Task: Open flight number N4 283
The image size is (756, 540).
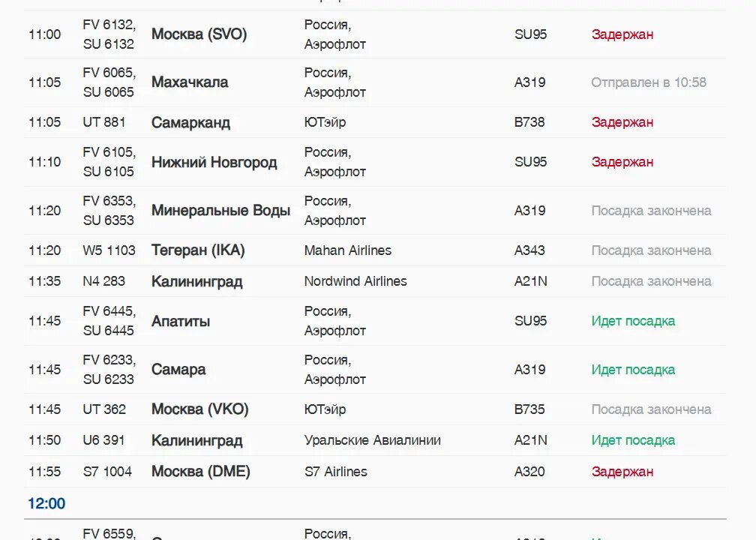Action: click(103, 281)
